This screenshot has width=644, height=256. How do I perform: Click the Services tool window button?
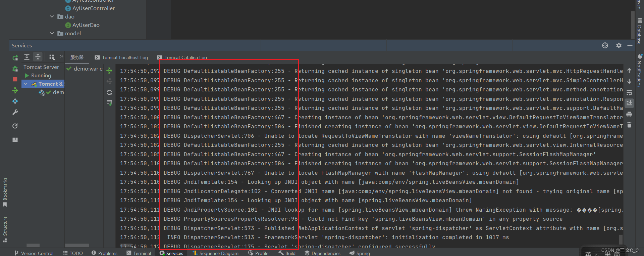(171, 253)
